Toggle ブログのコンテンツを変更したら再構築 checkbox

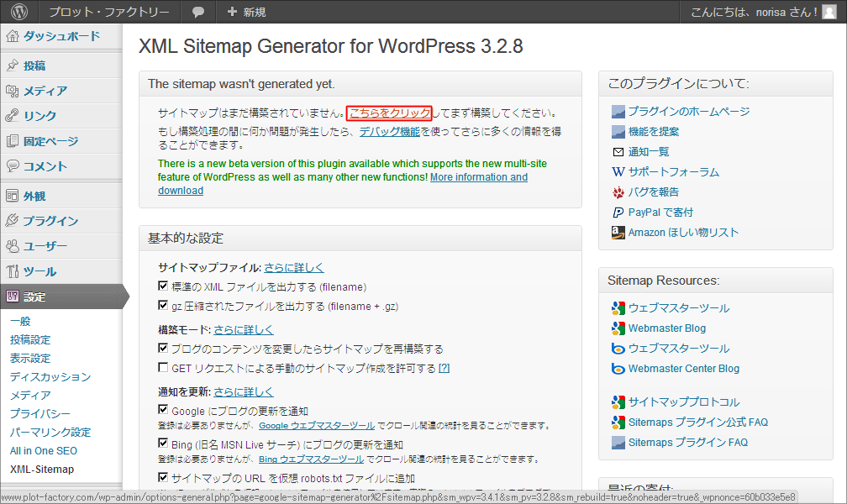tap(163, 348)
